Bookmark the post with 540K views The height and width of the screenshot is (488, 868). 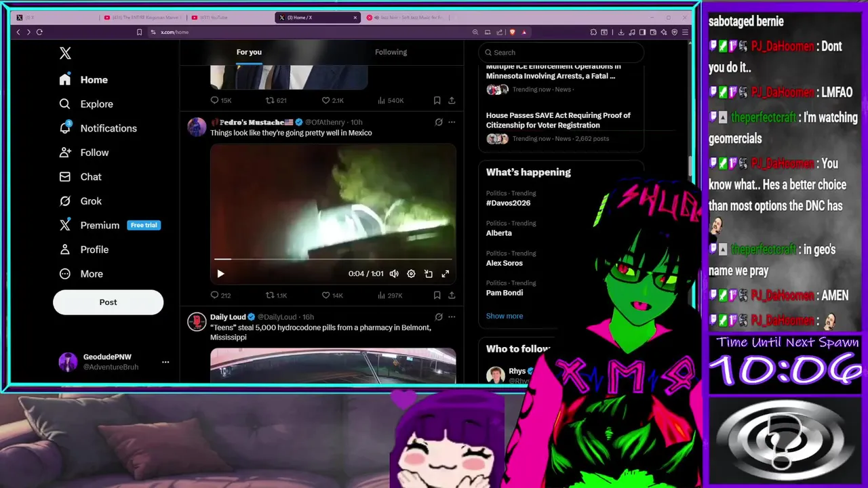(x=437, y=100)
